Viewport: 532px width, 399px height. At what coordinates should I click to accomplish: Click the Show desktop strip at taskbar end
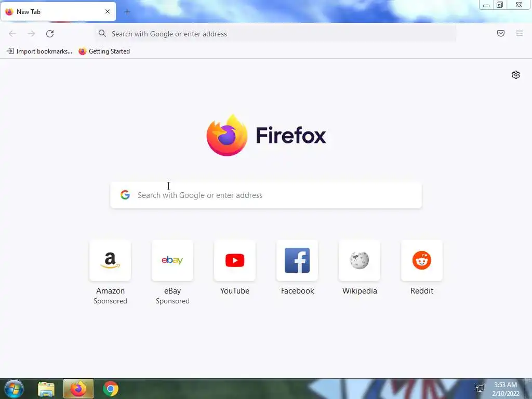pos(528,389)
